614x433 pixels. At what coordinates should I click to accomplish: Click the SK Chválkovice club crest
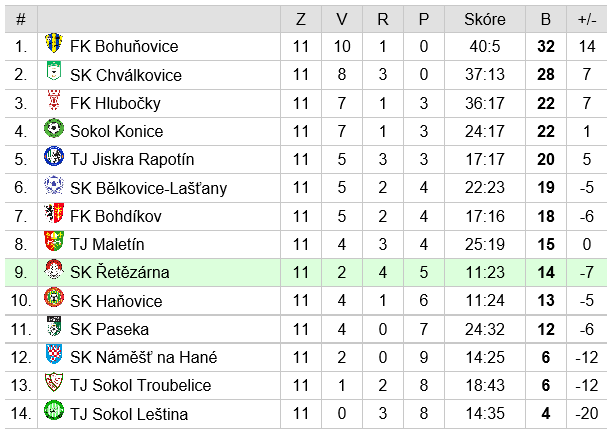(54, 71)
